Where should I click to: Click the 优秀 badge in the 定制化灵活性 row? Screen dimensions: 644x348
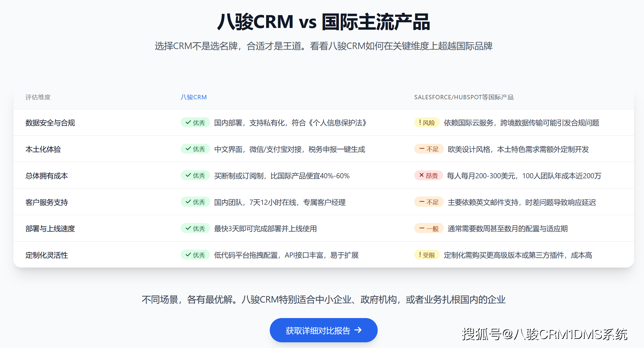(x=195, y=255)
